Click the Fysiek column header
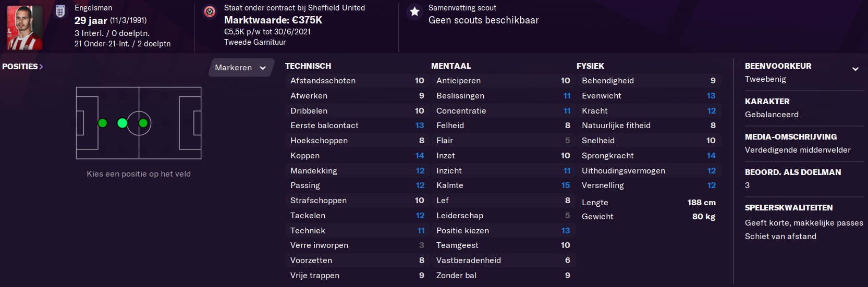 point(590,66)
